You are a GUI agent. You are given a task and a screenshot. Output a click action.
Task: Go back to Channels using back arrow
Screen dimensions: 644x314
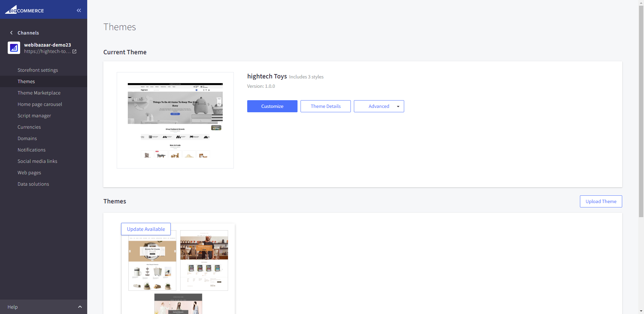(x=11, y=33)
